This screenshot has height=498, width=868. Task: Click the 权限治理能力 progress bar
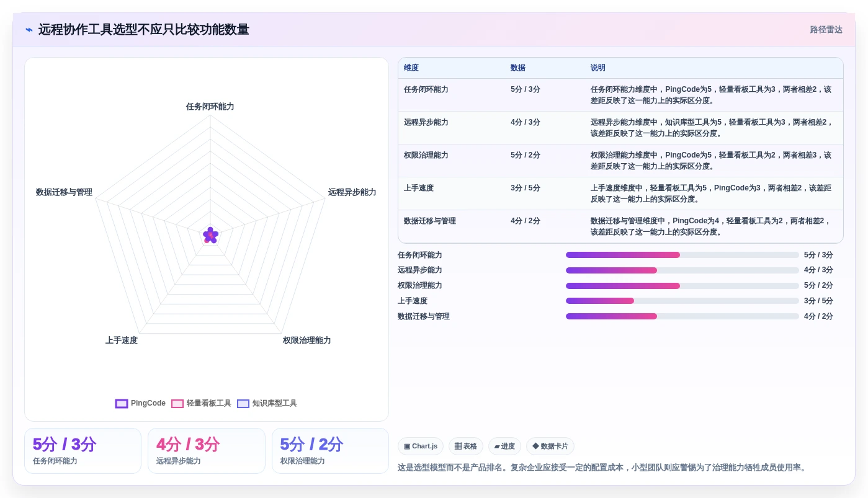pyautogui.click(x=682, y=286)
